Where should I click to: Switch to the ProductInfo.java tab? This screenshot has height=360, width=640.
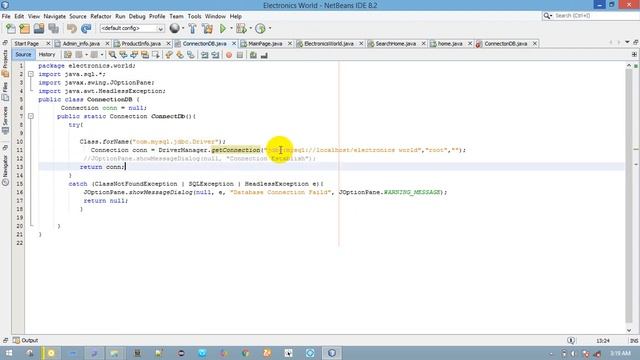(141, 43)
